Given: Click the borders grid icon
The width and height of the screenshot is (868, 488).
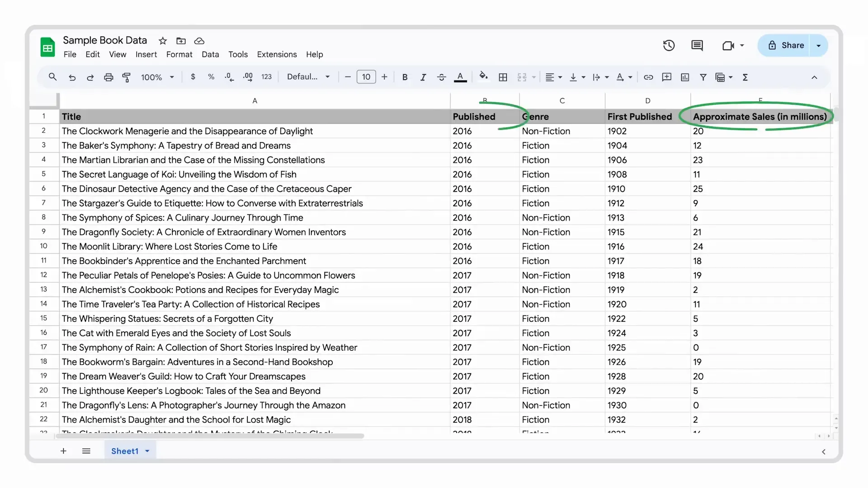Looking at the screenshot, I should click(503, 77).
